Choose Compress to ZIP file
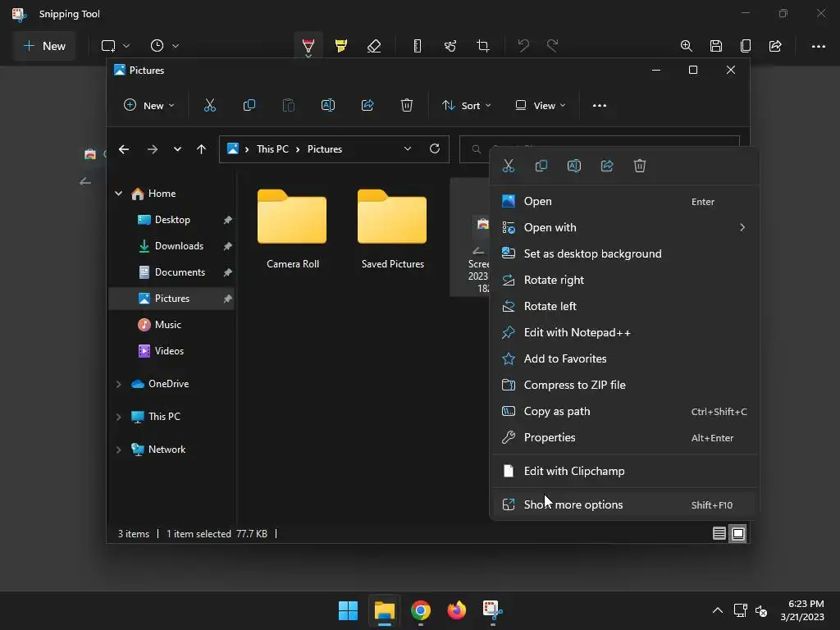This screenshot has width=840, height=630. coord(624,386)
